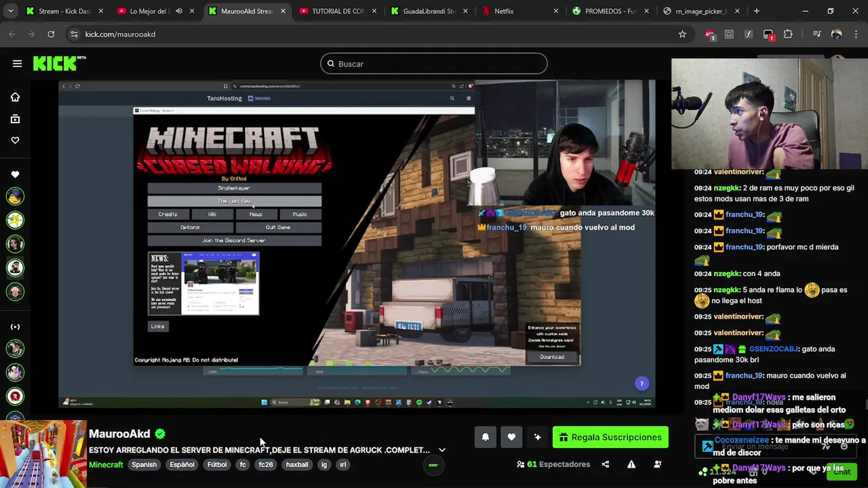Click the MaurooAkd channel name
The image size is (868, 488).
[x=119, y=434]
